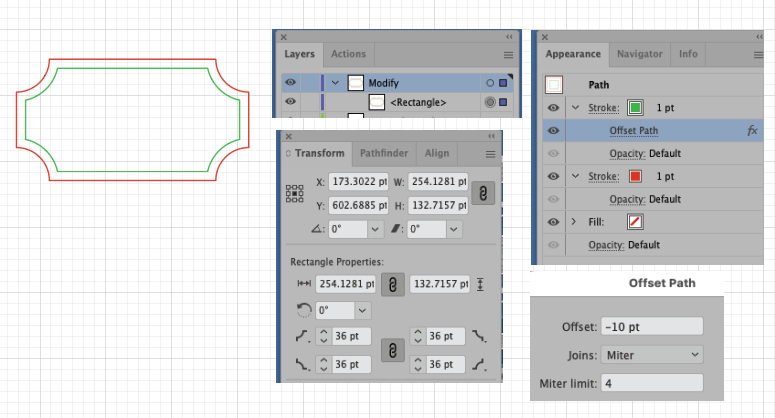Viewport: 775px width, 418px height.
Task: Click the bottom-right corner type icon
Action: (x=479, y=365)
